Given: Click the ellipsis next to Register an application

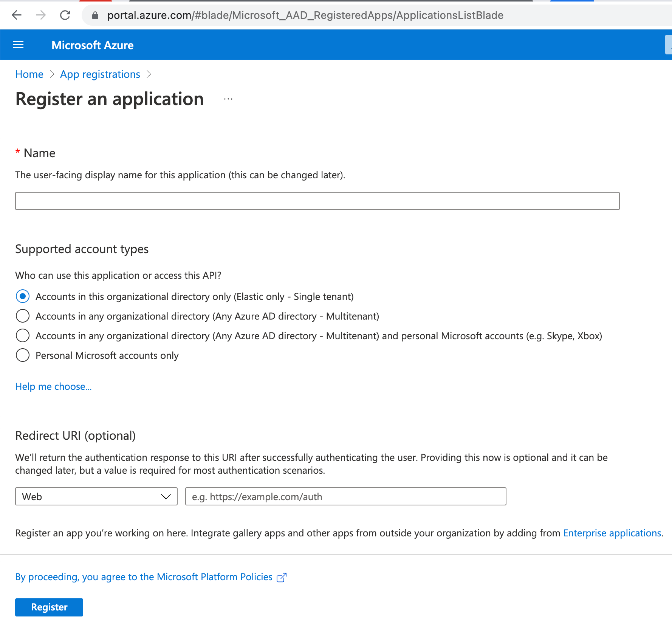Looking at the screenshot, I should 228,99.
